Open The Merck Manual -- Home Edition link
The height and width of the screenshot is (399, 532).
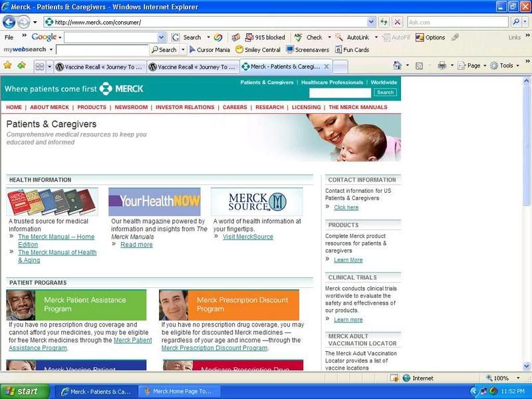point(57,241)
